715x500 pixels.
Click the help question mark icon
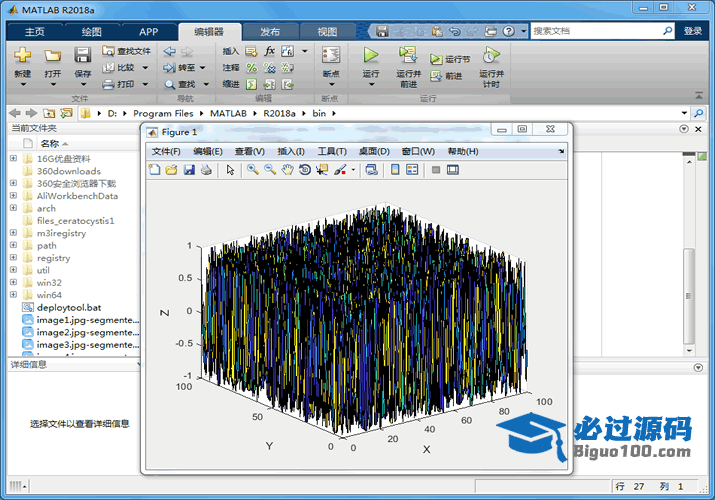508,31
